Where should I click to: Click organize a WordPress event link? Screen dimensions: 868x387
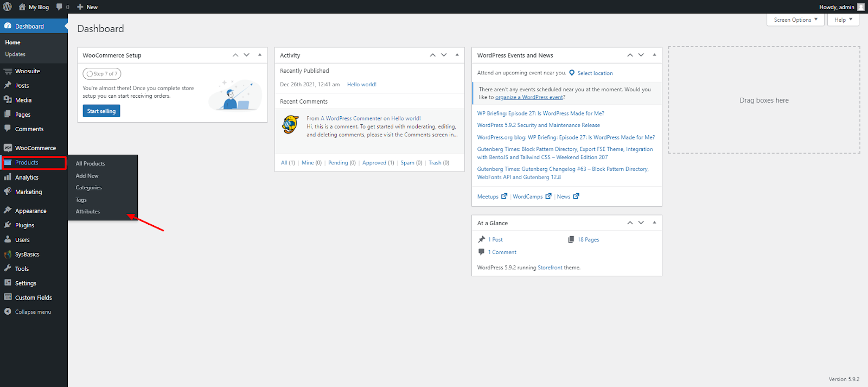(529, 97)
